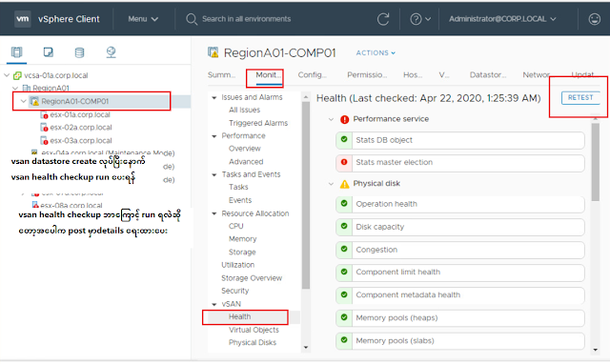
Task: Click the vm logo in header
Action: [23, 19]
